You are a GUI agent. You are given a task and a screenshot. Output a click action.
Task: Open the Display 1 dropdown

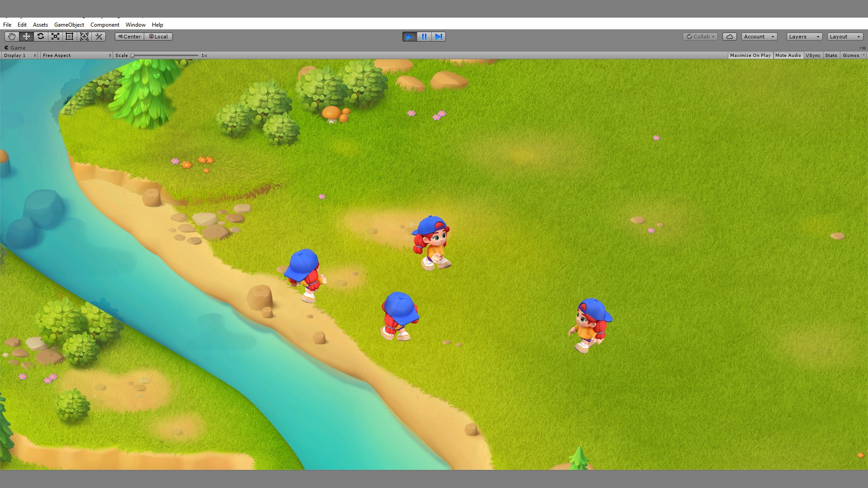(20, 56)
